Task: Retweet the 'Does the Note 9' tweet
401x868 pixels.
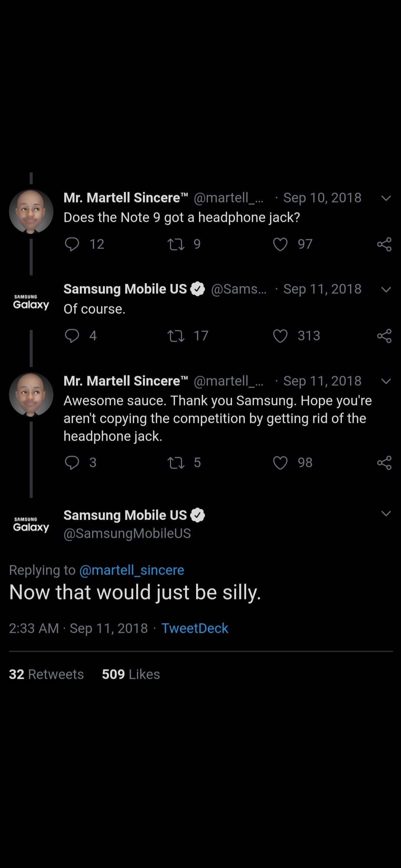Action: click(177, 244)
